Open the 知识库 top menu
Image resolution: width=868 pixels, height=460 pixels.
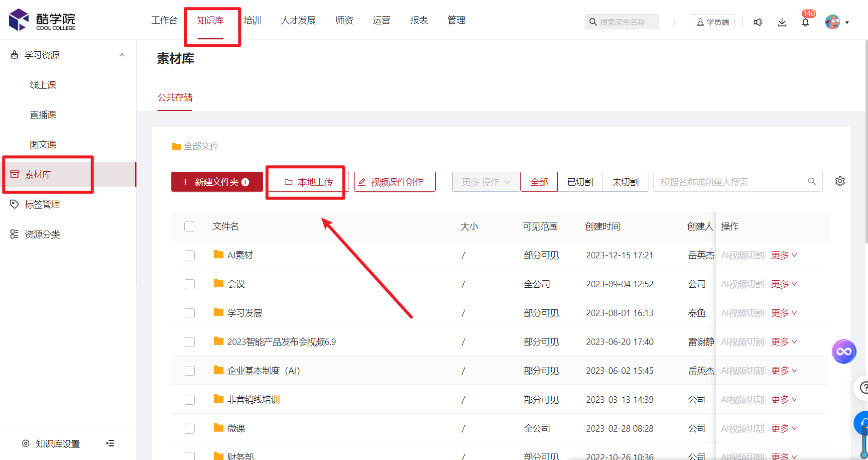click(210, 20)
